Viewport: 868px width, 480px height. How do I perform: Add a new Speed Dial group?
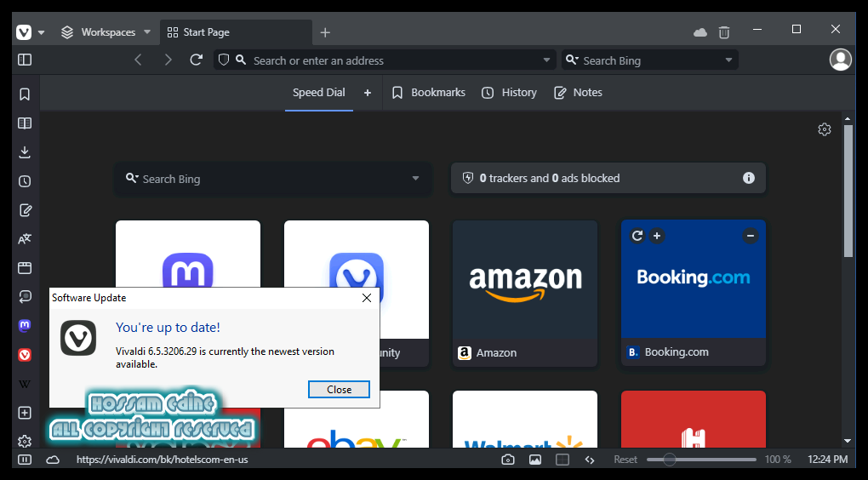[x=368, y=93]
